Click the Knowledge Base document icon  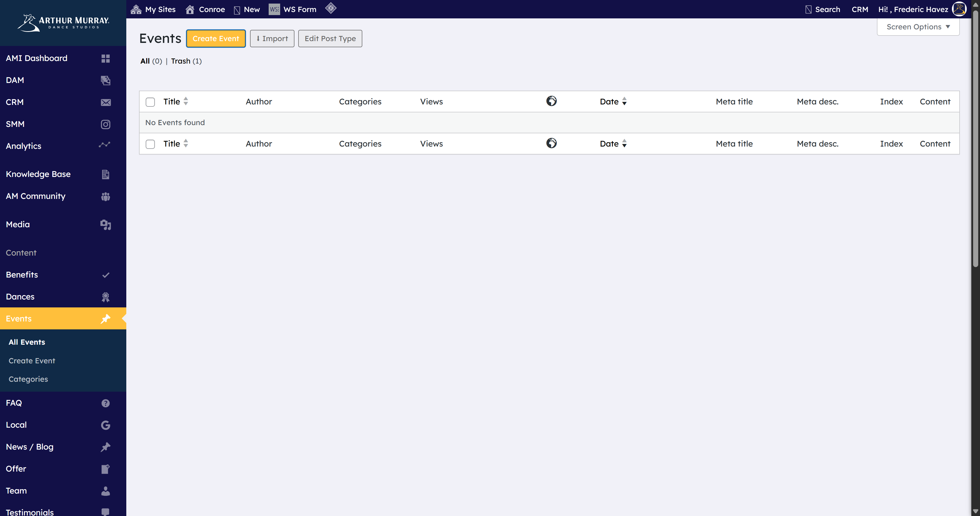point(105,174)
